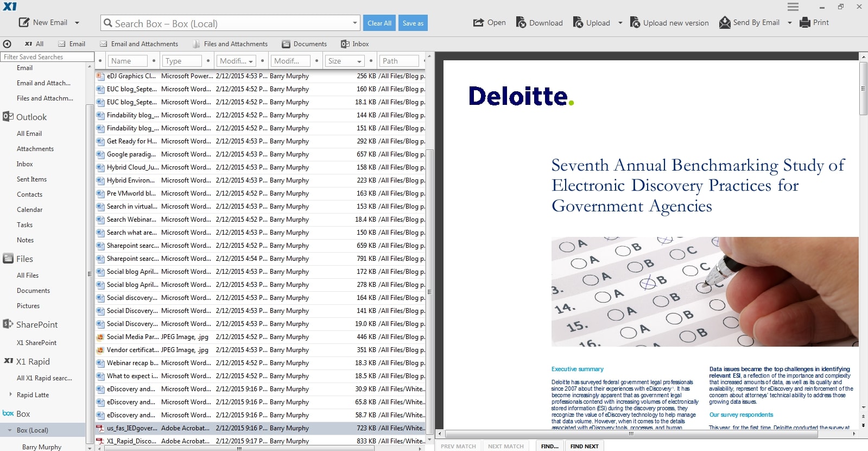This screenshot has width=868, height=451.
Task: Click the Name column filter field
Action: pos(128,61)
